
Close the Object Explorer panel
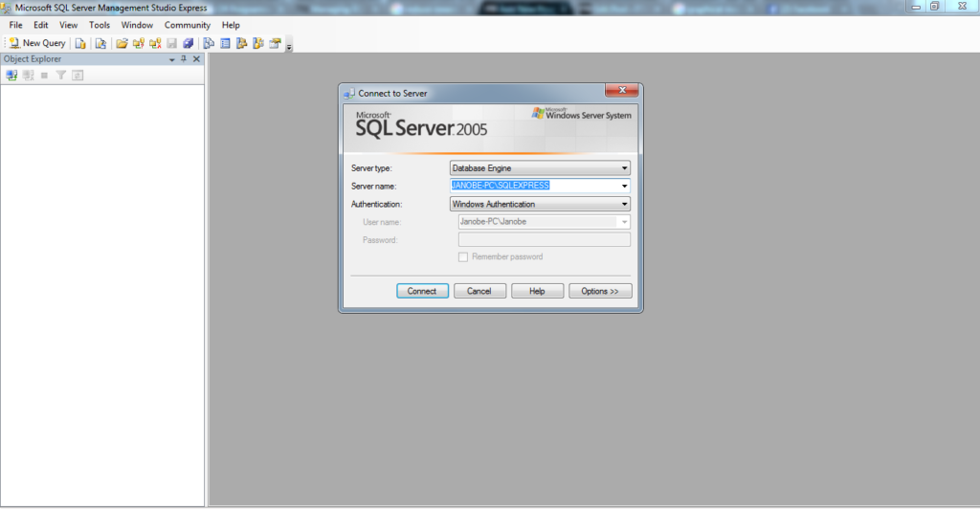point(196,59)
